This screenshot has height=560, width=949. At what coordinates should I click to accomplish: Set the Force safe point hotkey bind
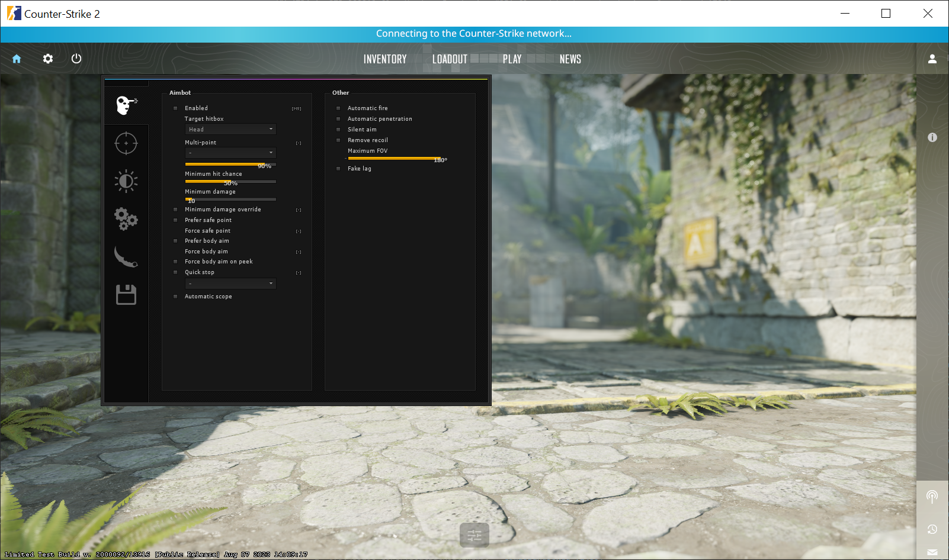299,231
